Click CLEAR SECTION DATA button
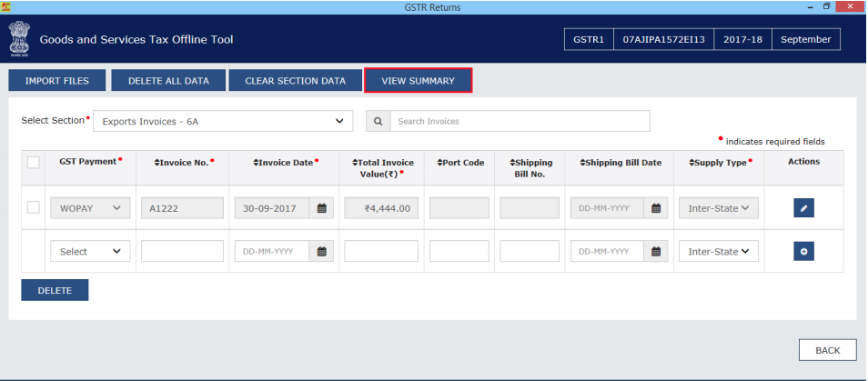868x381 pixels. pos(295,81)
